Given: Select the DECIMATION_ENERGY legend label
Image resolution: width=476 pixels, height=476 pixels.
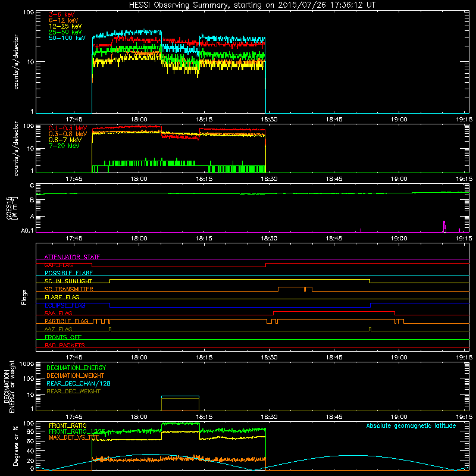Looking at the screenshot, I should tap(76, 368).
